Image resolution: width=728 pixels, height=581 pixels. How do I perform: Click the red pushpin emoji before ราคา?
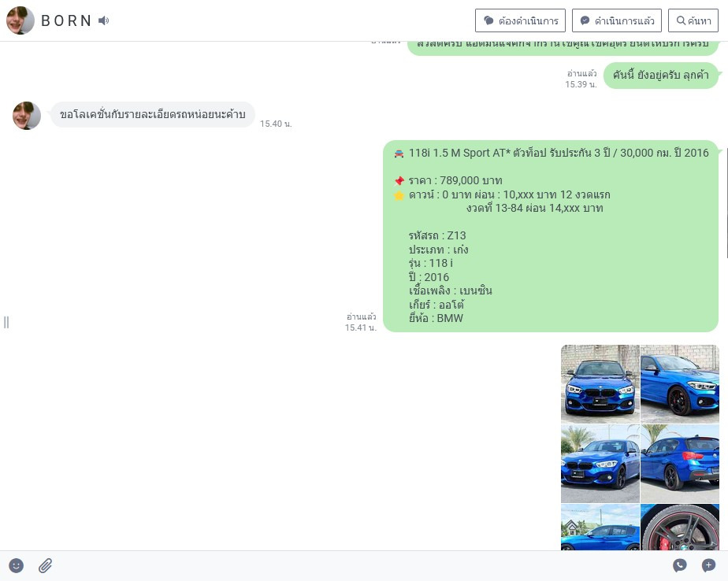coord(399,181)
